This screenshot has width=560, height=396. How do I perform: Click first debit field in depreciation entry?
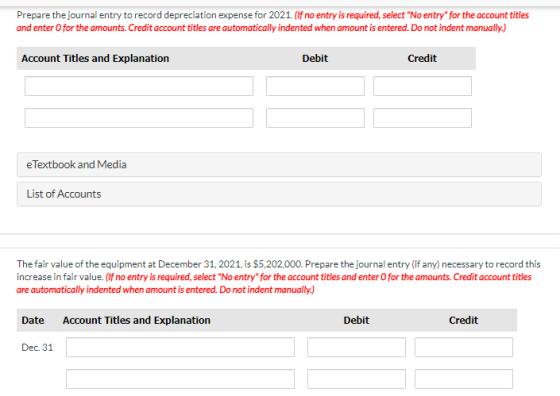pyautogui.click(x=315, y=86)
